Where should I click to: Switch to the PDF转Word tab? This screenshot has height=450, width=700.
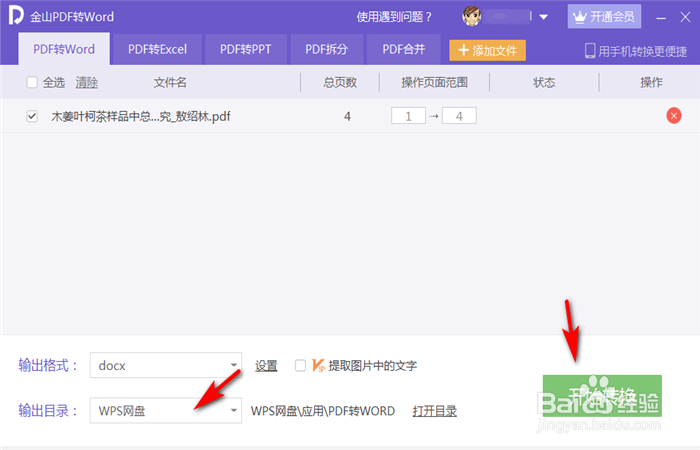[x=64, y=49]
